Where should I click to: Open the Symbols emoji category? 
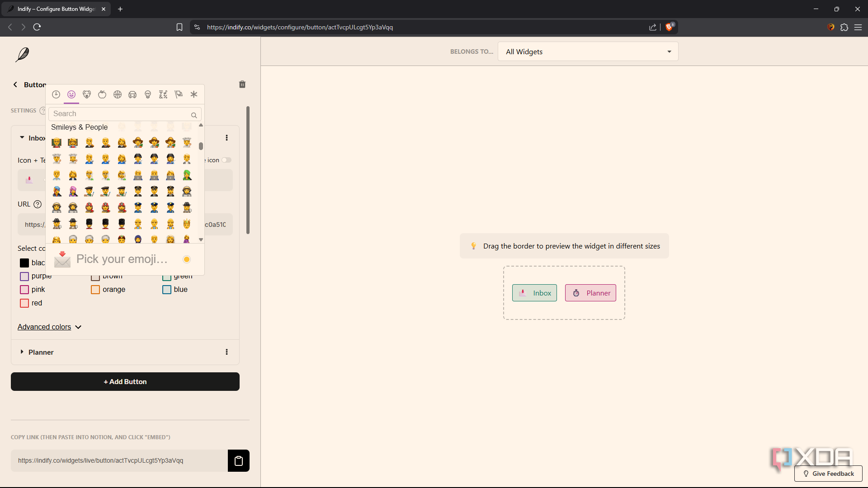pos(163,94)
